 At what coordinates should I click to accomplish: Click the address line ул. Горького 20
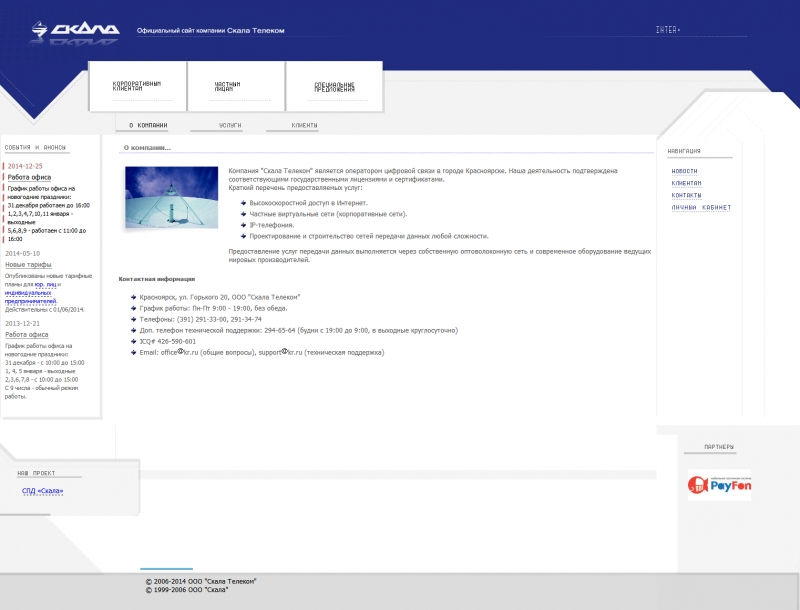click(220, 297)
